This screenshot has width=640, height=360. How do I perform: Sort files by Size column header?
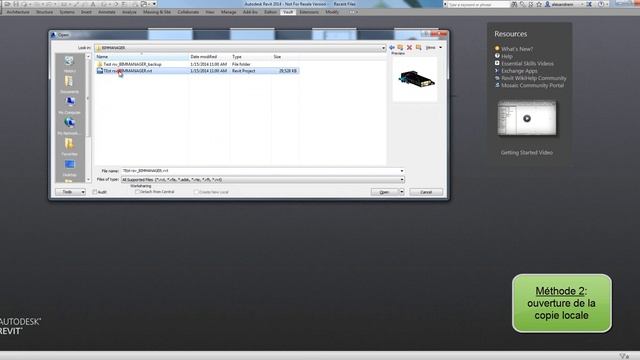point(286,57)
